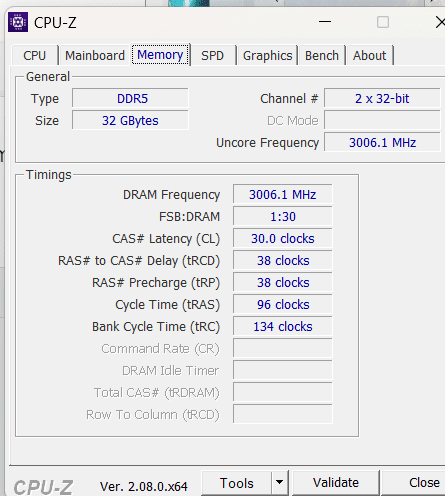Screen dimensions: 445x496
Task: Click the Size label in General
Action: [47, 121]
